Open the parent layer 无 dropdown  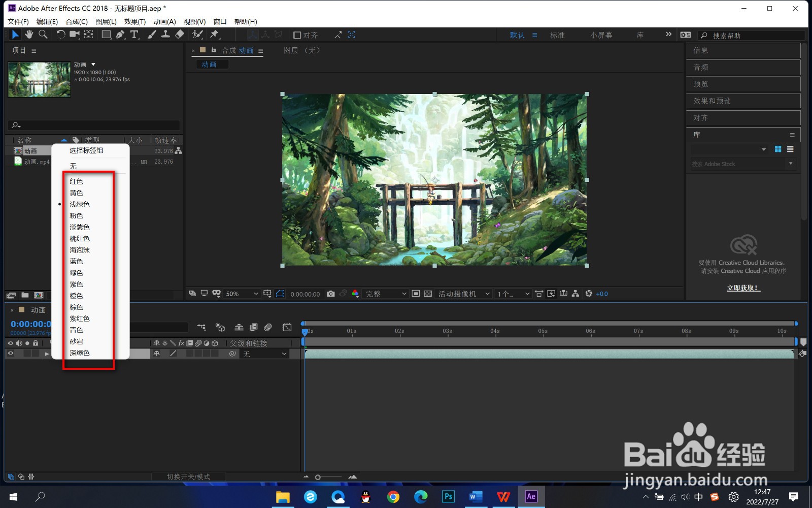[265, 354]
